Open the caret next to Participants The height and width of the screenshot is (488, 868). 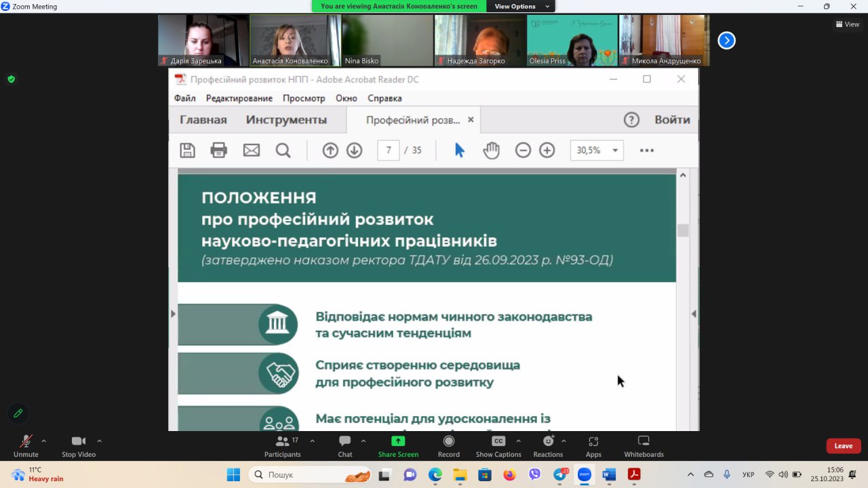coord(312,441)
